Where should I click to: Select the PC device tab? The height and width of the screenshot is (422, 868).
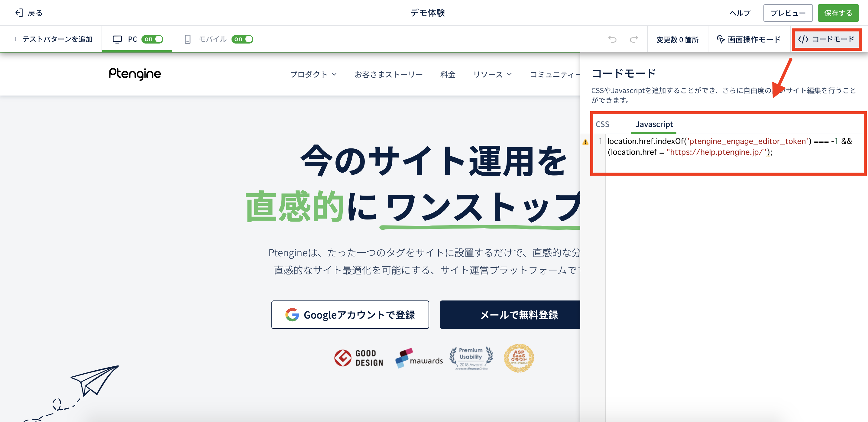click(x=137, y=39)
